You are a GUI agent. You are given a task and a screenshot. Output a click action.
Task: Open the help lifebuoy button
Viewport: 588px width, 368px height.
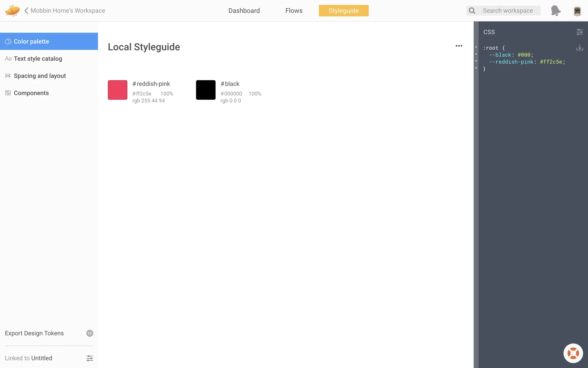pyautogui.click(x=573, y=353)
